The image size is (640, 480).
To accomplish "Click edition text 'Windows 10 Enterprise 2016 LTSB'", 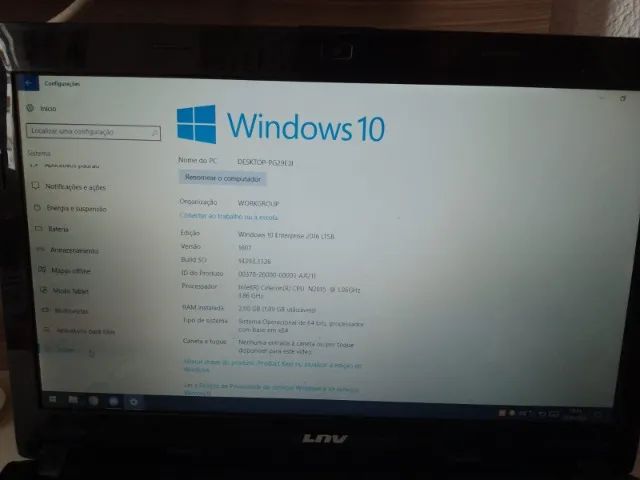I will (286, 236).
